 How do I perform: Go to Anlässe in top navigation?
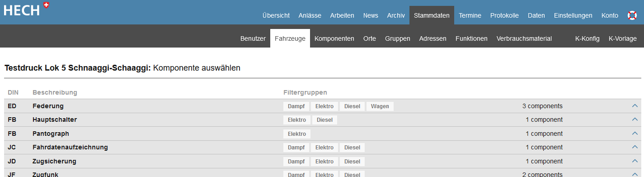(310, 15)
